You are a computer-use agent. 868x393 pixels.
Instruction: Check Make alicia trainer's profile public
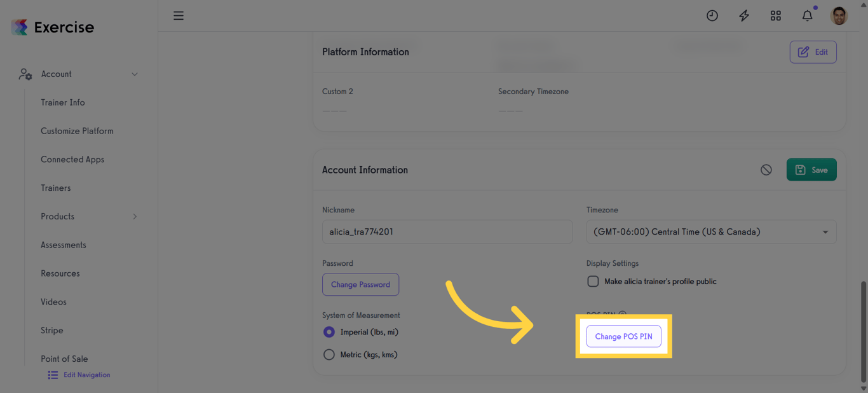point(593,281)
